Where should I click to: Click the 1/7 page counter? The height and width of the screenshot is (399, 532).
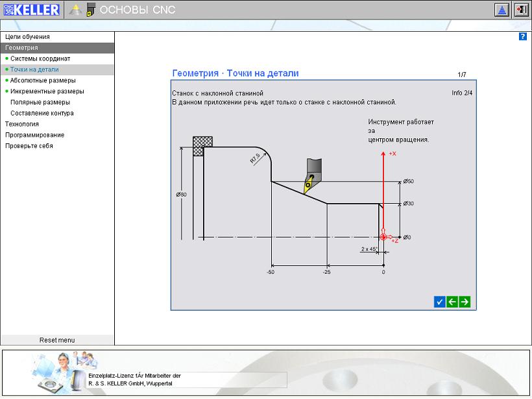pyautogui.click(x=462, y=75)
